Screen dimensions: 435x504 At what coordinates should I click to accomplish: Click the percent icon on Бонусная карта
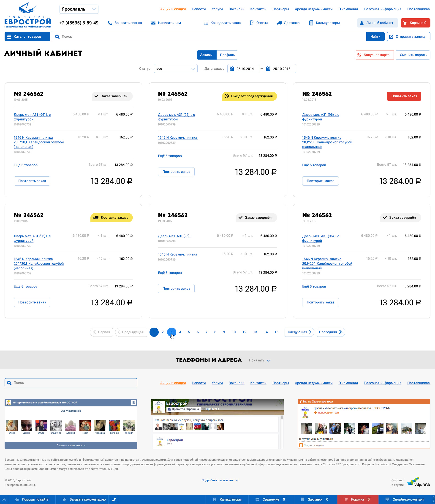[359, 55]
